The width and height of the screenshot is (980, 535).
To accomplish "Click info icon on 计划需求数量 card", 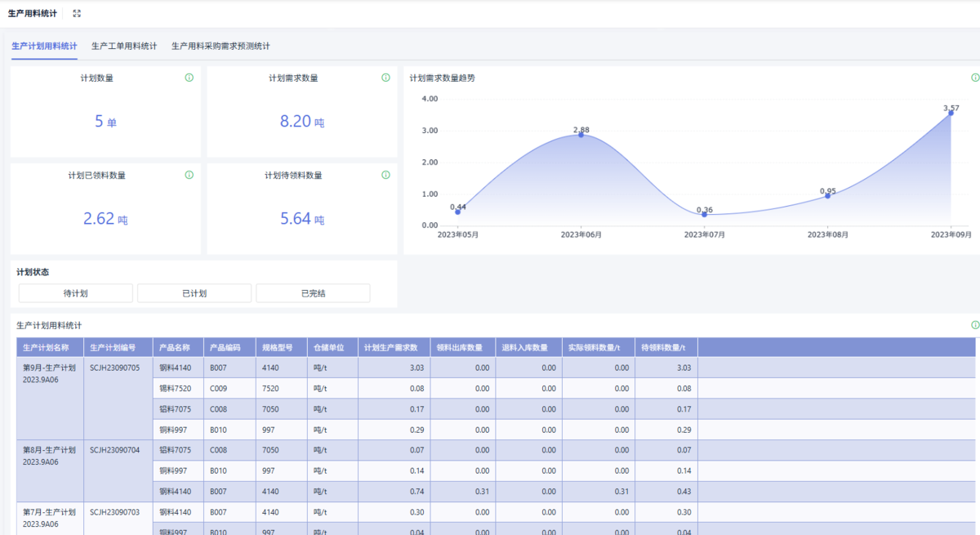I will coord(385,78).
